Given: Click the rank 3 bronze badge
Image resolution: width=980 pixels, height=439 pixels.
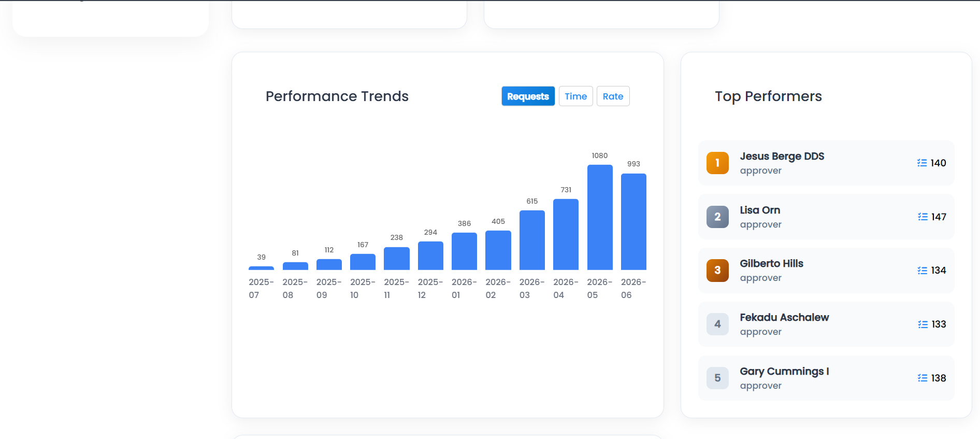Looking at the screenshot, I should point(717,271).
